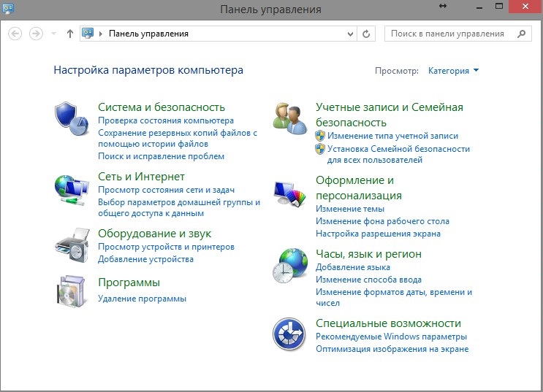
Task: Click Просмотр состояния сети и задач
Action: click(166, 190)
